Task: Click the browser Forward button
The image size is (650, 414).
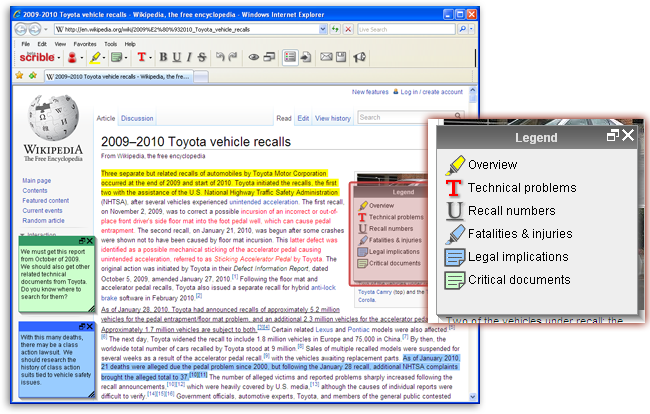Action: coord(35,29)
